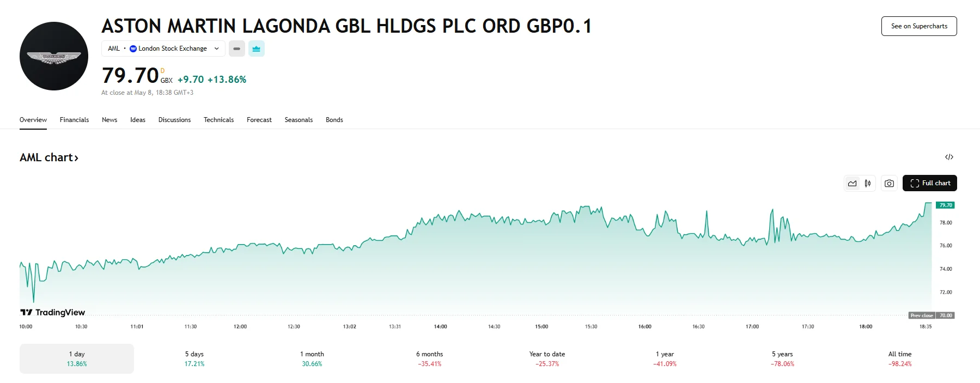Select the 6 months time range
The width and height of the screenshot is (980, 383).
pyautogui.click(x=430, y=358)
